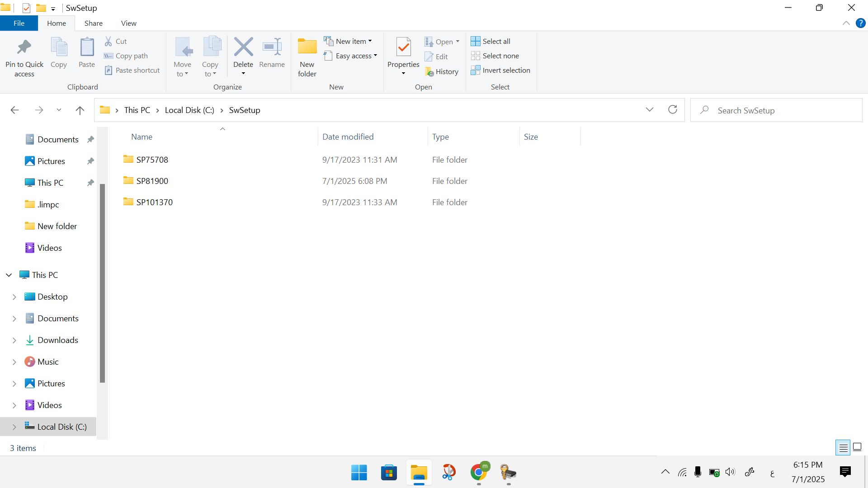Image resolution: width=868 pixels, height=488 pixels.
Task: Switch to the View ribbon tab
Action: pyautogui.click(x=128, y=23)
